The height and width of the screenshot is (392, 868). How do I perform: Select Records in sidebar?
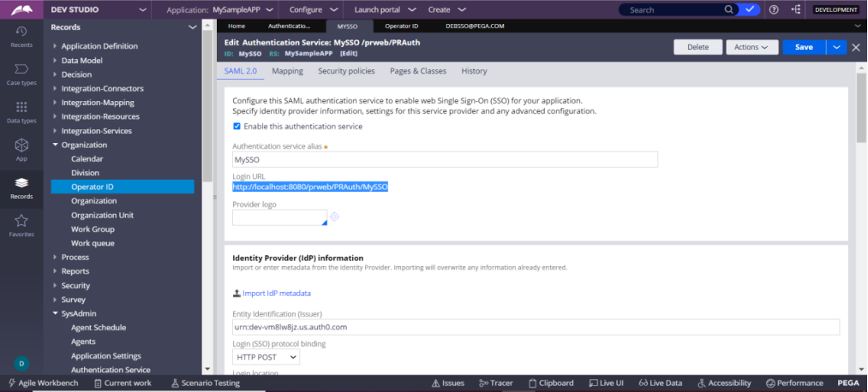pyautogui.click(x=21, y=188)
